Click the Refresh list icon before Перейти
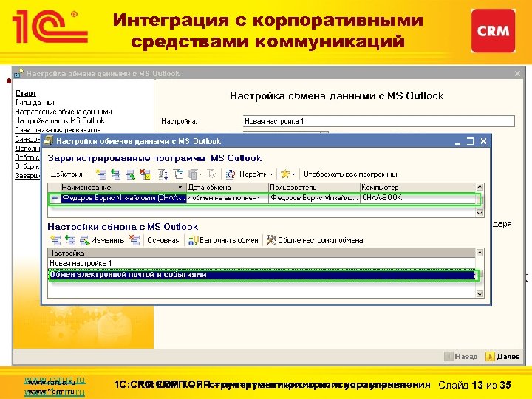This screenshot has height=399, width=532. tap(231, 174)
